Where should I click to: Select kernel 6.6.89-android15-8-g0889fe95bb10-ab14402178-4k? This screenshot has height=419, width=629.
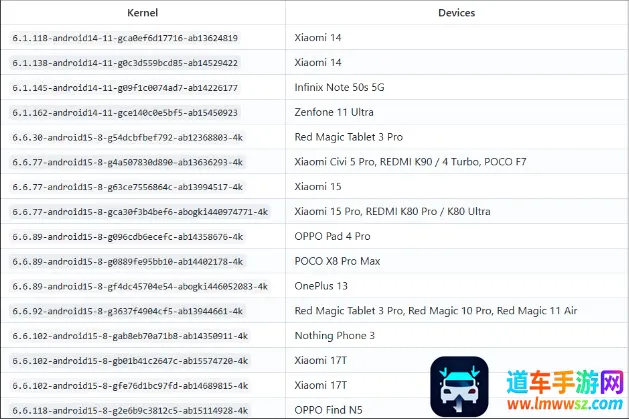[128, 262]
